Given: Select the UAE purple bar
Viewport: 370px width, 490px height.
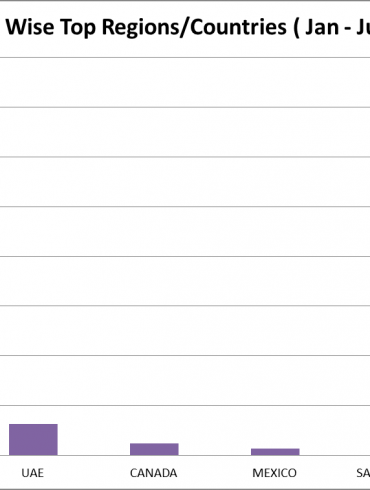Looking at the screenshot, I should pyautogui.click(x=33, y=439).
